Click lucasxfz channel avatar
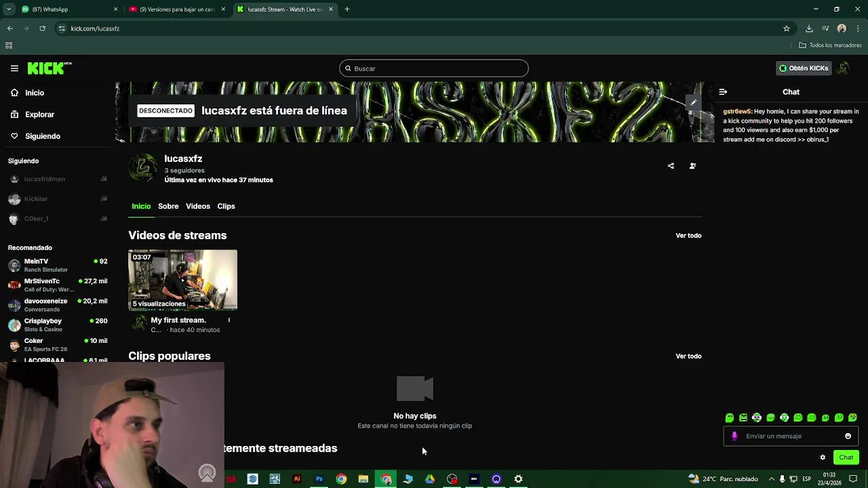The image size is (868, 488). pos(143,168)
